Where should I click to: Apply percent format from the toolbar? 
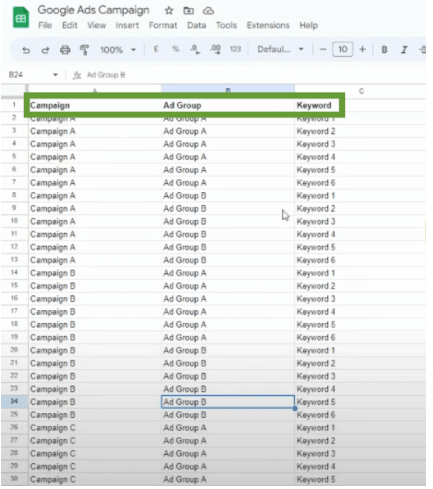coord(176,49)
